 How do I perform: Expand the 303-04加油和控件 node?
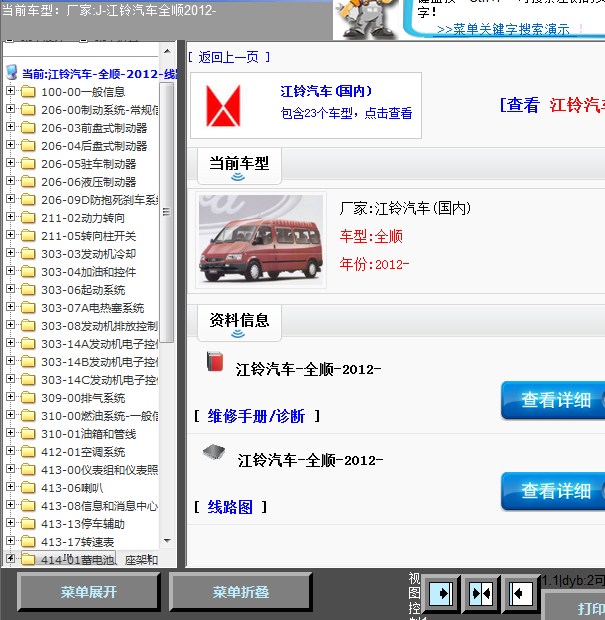point(11,270)
